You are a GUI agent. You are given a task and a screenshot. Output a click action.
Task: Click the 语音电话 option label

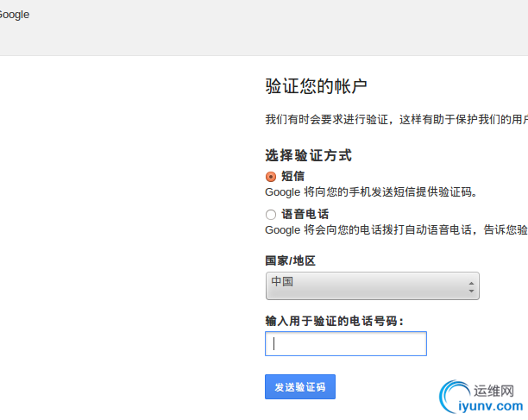[x=305, y=215]
